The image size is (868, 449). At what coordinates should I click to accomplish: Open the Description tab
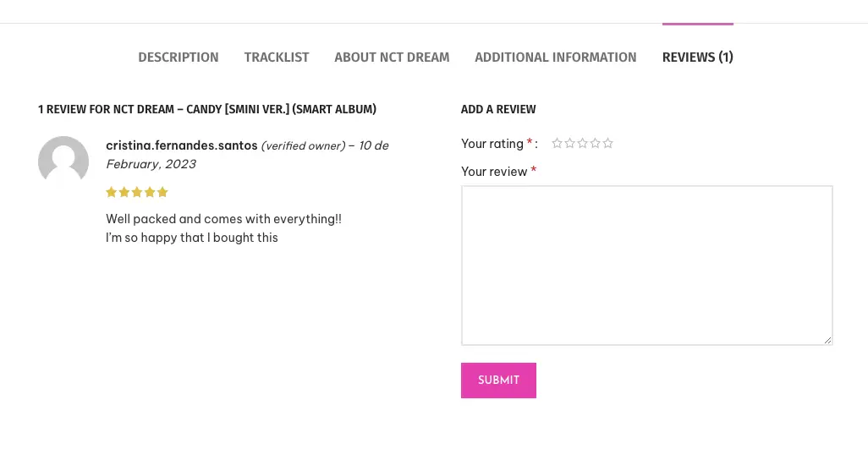point(179,57)
